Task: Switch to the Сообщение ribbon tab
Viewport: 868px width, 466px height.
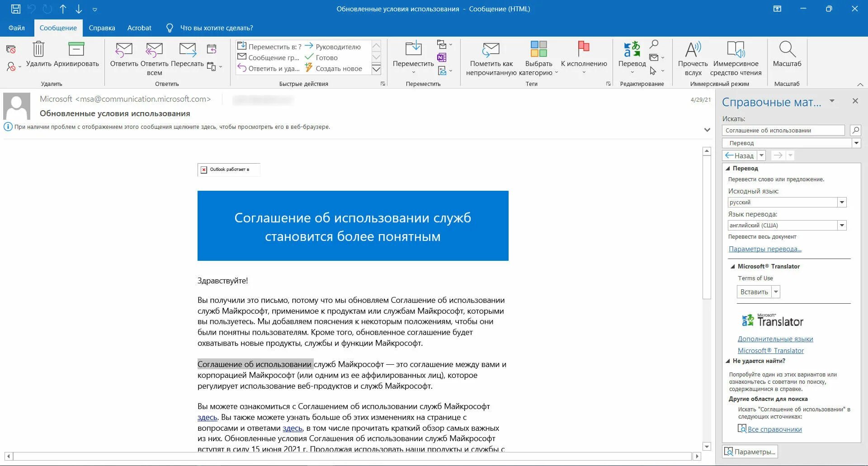Action: pos(58,28)
